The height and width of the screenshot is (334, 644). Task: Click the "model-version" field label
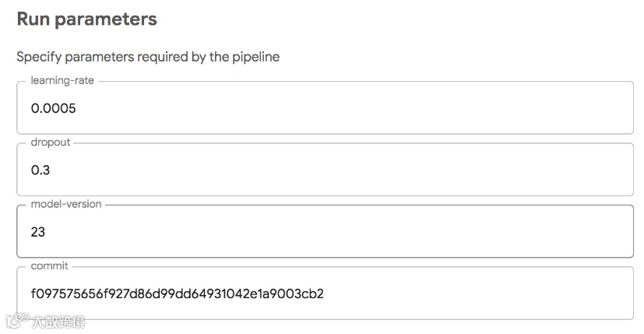click(66, 204)
